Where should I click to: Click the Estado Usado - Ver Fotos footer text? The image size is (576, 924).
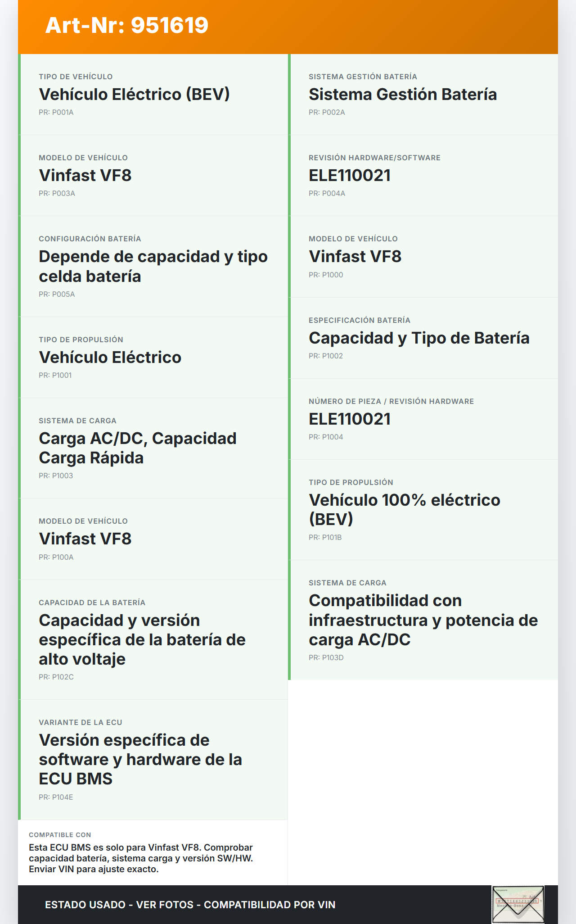[x=190, y=905]
